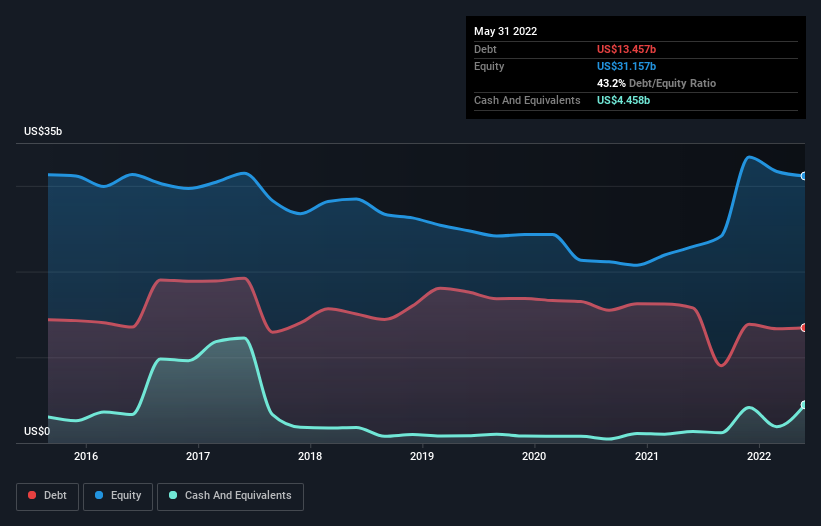Viewport: 821px width, 526px height.
Task: Click the 2018 x-axis label
Action: 310,456
